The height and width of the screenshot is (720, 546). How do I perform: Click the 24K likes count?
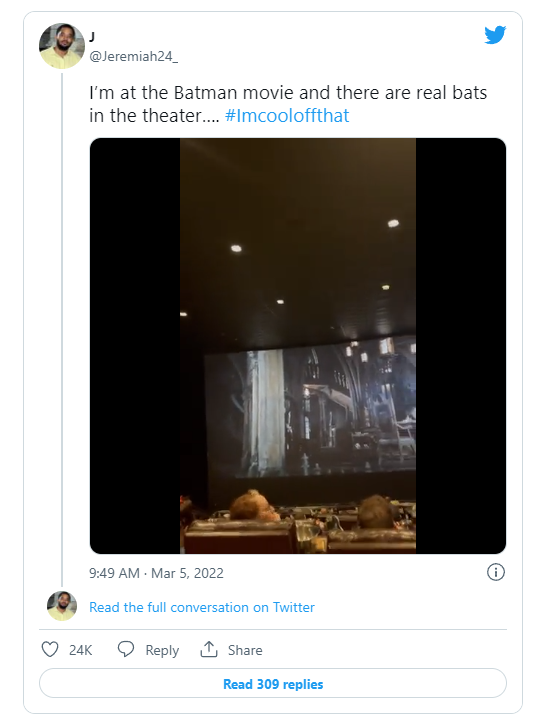coord(81,650)
